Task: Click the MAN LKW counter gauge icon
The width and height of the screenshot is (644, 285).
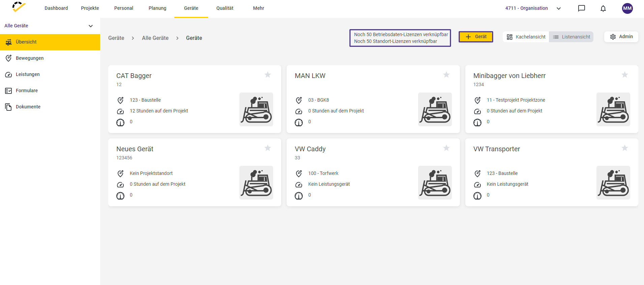Action: (299, 123)
